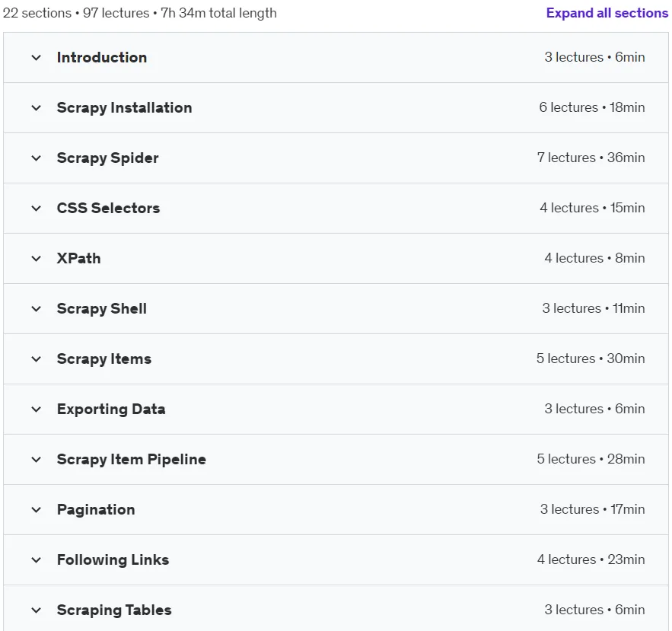The height and width of the screenshot is (631, 672).
Task: Click Expand all sections link
Action: (607, 13)
